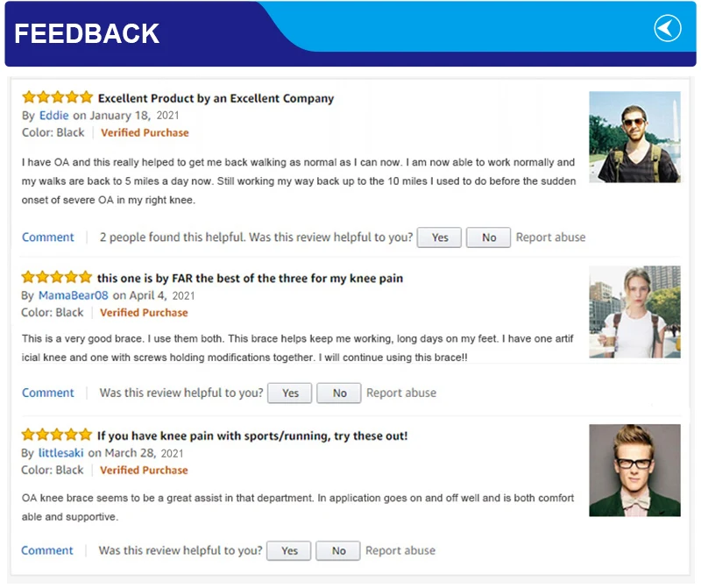The width and height of the screenshot is (701, 588).
Task: Click star rating on littlesaki's review
Action: pyautogui.click(x=57, y=436)
